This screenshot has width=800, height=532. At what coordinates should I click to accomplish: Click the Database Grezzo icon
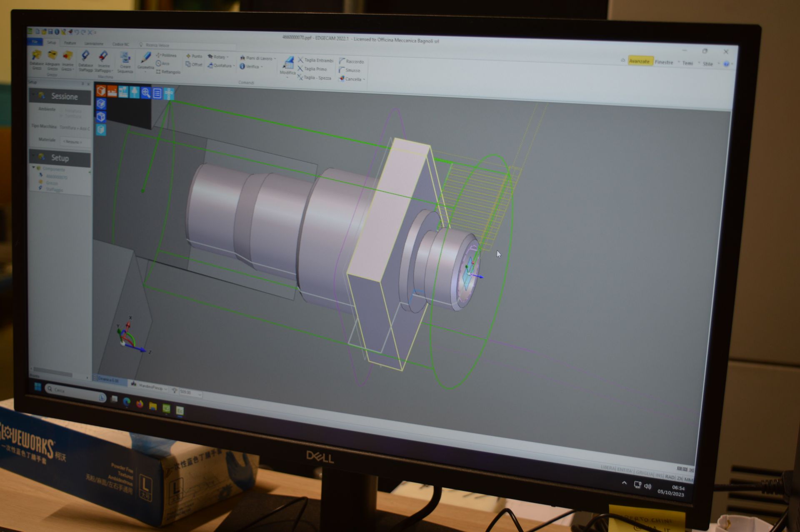[37, 55]
